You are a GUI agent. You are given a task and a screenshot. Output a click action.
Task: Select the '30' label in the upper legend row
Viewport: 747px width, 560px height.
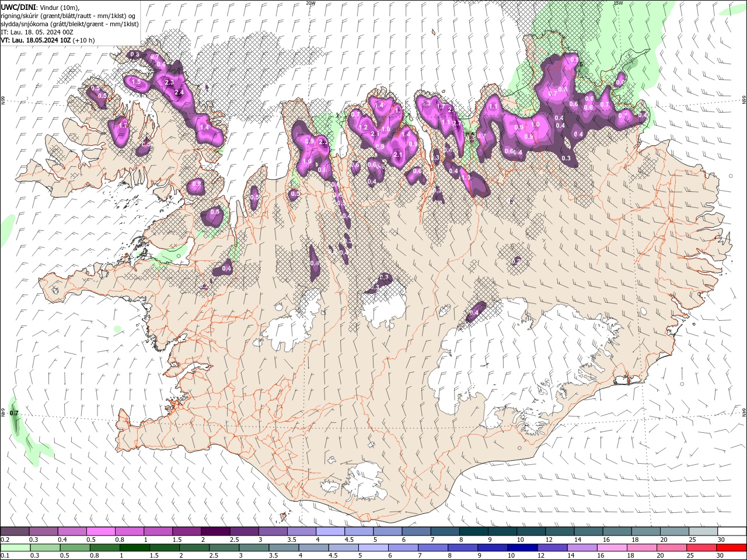(720, 540)
